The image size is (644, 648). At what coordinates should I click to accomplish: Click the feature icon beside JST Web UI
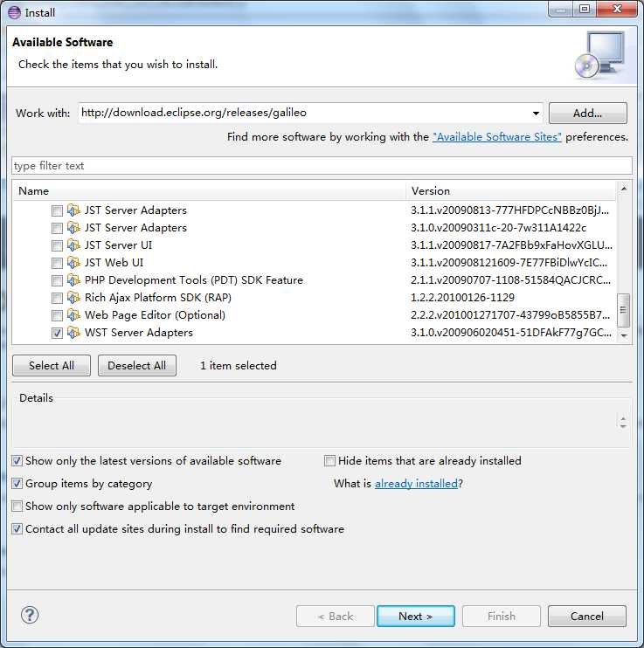73,262
